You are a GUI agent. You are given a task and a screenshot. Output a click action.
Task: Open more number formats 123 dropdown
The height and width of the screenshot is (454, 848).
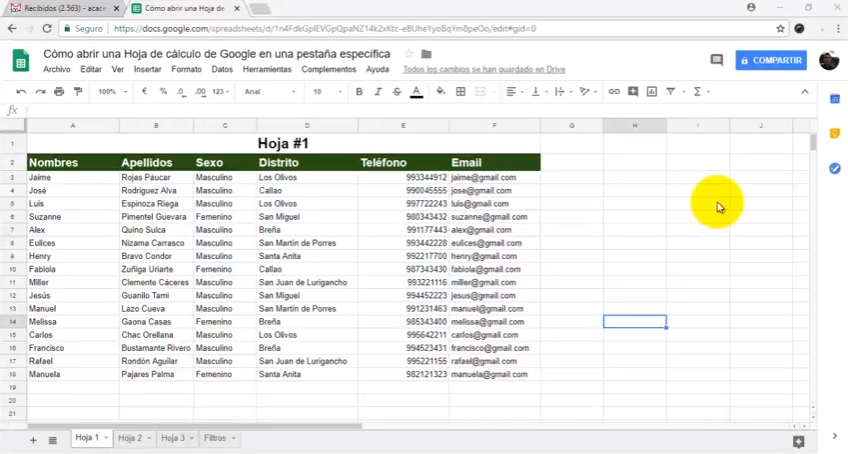click(x=221, y=92)
